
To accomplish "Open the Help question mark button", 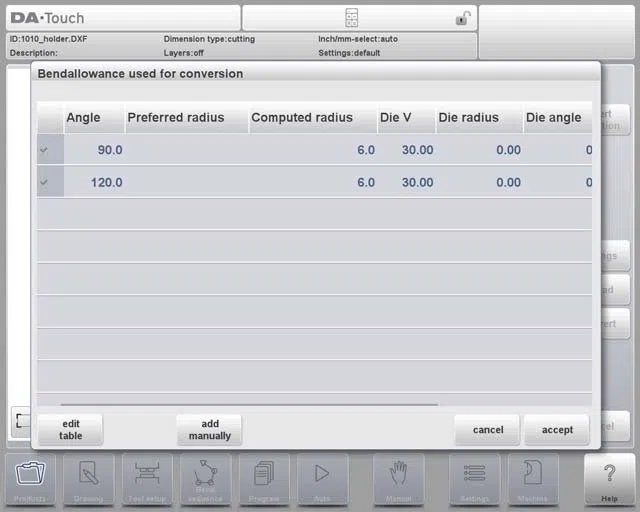I will 609,479.
